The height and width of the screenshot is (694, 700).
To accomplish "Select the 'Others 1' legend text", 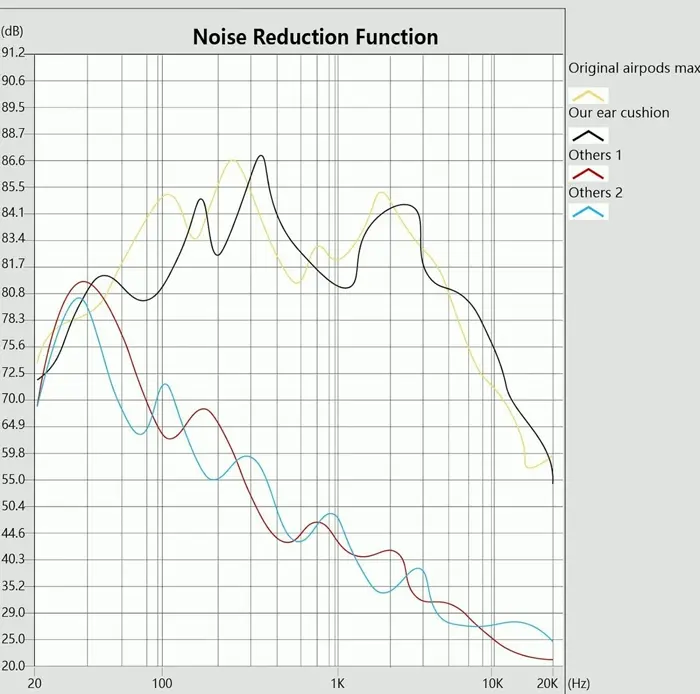I will 595,155.
